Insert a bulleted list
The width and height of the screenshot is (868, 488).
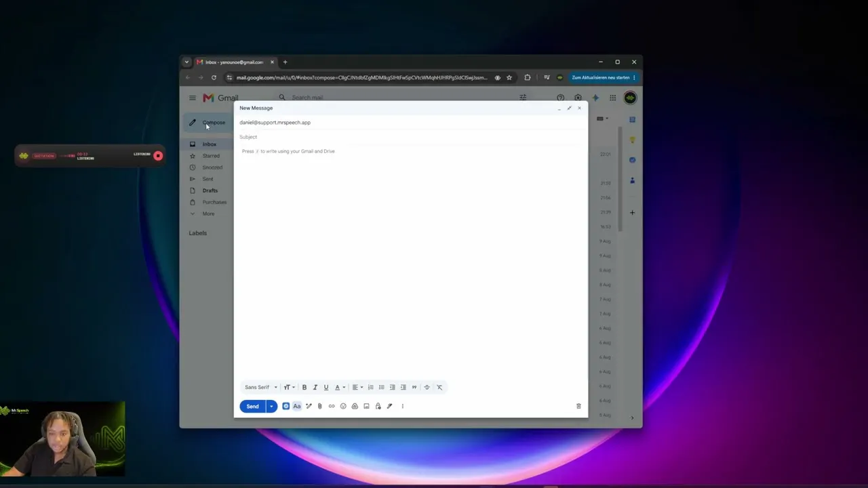tap(381, 387)
